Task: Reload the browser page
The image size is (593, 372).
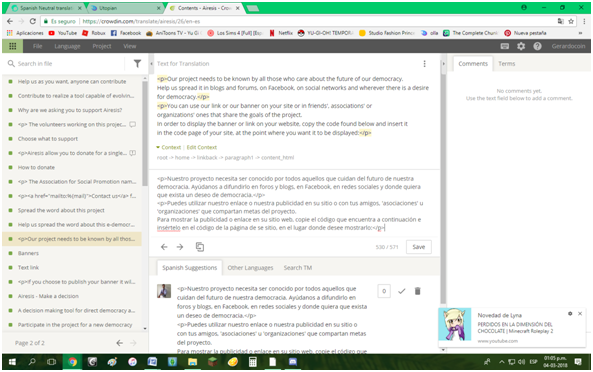Action: click(x=33, y=21)
